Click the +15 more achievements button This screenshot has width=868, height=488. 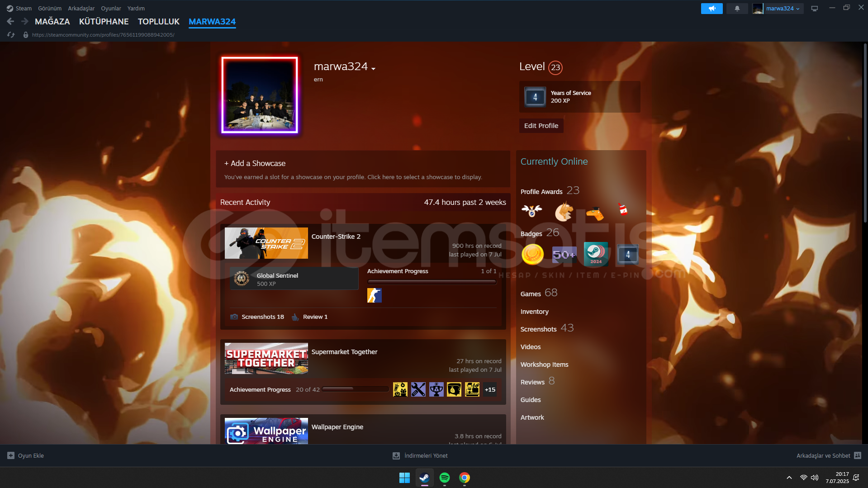(490, 389)
